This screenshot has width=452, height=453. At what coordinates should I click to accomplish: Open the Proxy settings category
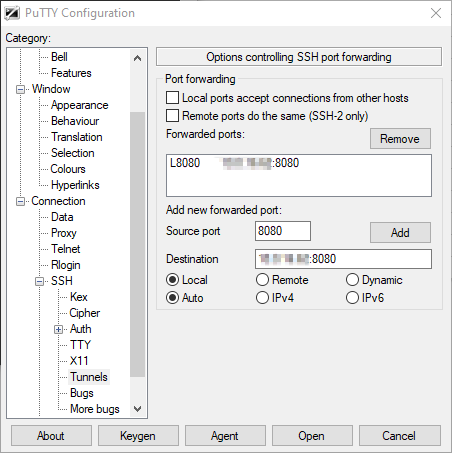click(64, 233)
